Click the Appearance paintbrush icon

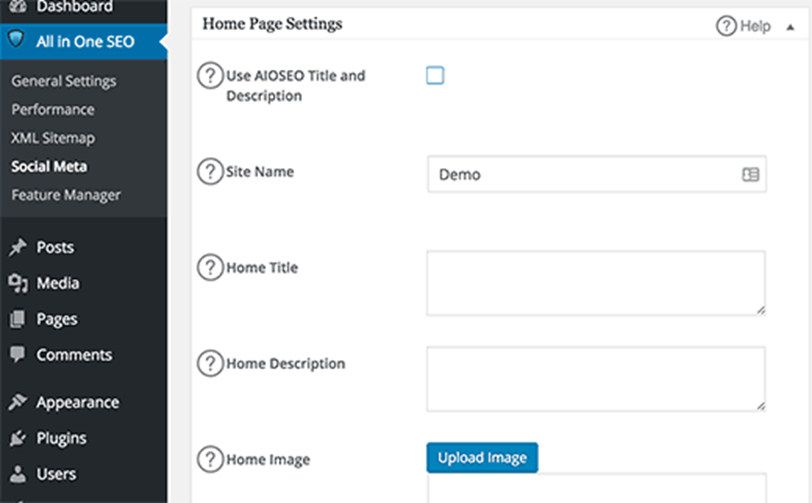tap(18, 402)
